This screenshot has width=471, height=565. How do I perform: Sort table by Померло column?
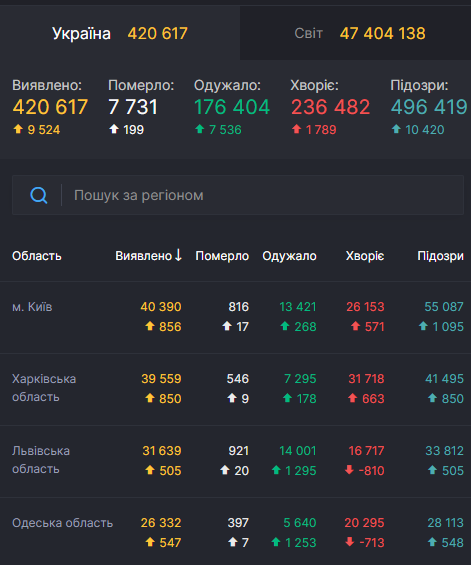(222, 256)
